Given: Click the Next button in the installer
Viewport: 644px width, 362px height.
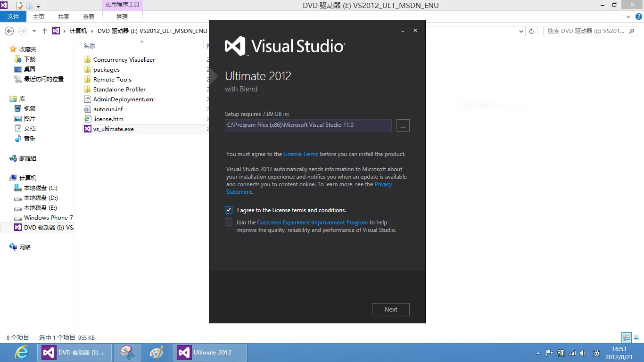Looking at the screenshot, I should point(390,309).
